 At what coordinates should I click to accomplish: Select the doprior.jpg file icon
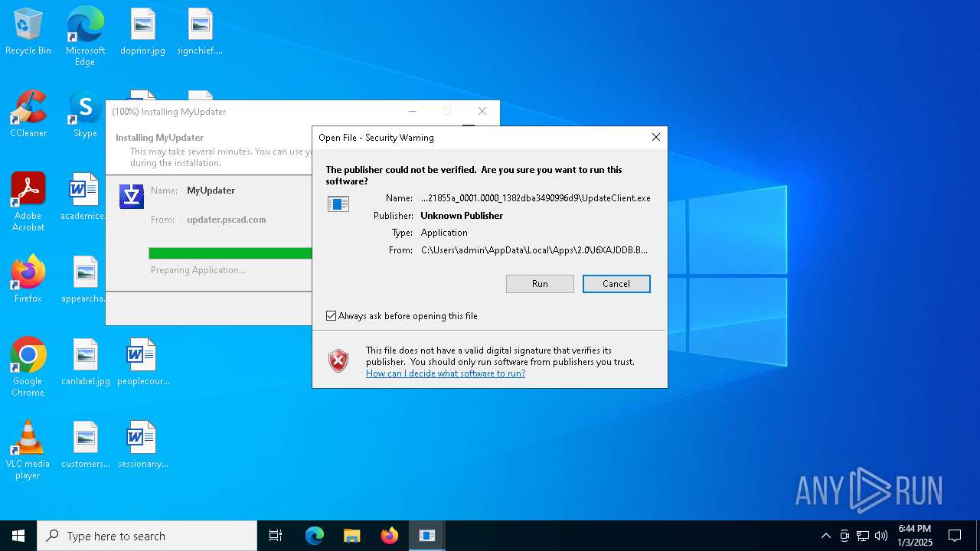(x=142, y=31)
